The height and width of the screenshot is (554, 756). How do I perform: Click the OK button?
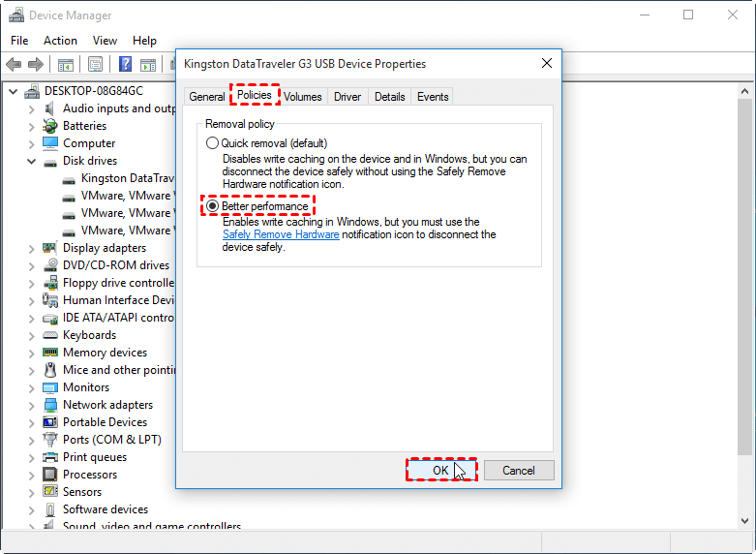(x=441, y=470)
